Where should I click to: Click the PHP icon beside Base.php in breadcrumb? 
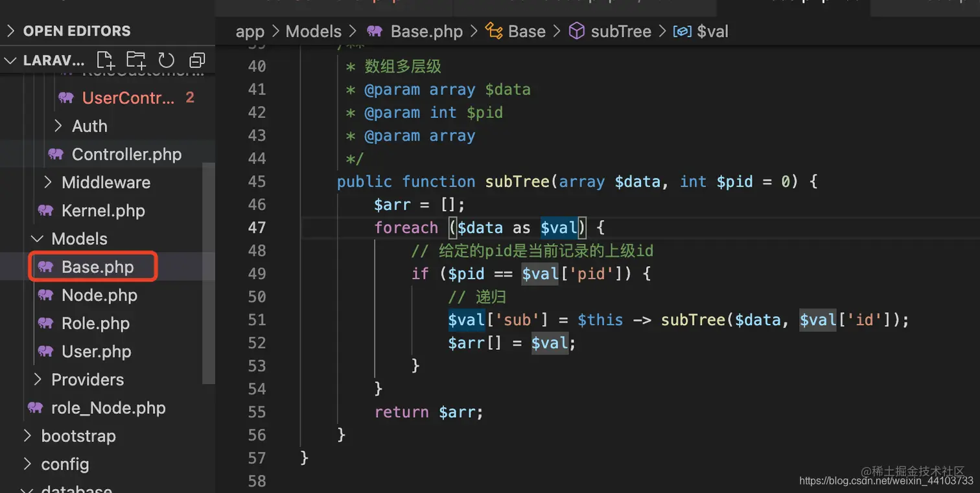375,31
